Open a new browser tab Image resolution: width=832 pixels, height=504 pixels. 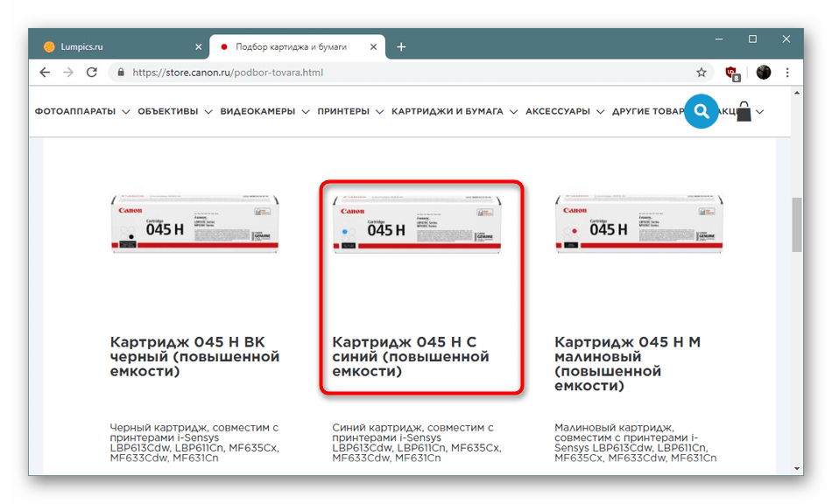pyautogui.click(x=401, y=47)
